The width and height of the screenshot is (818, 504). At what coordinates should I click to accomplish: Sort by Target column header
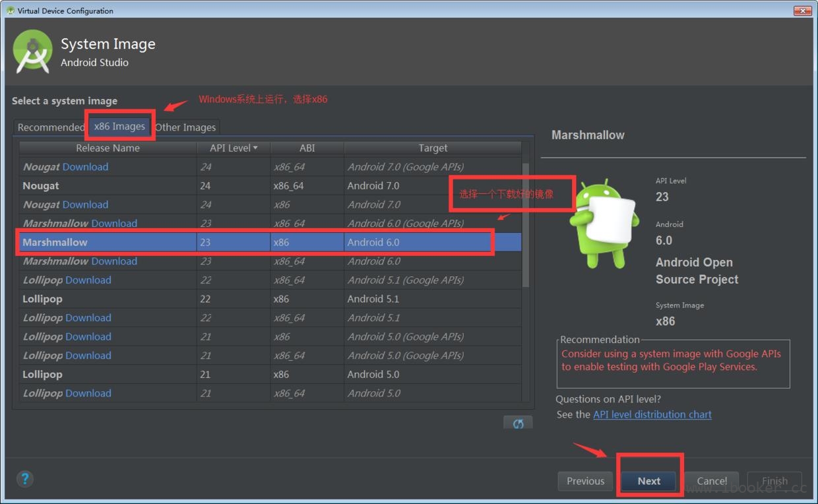(x=433, y=148)
